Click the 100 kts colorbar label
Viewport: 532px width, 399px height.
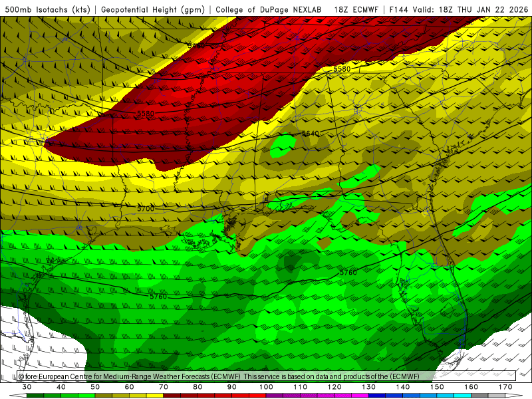click(266, 387)
